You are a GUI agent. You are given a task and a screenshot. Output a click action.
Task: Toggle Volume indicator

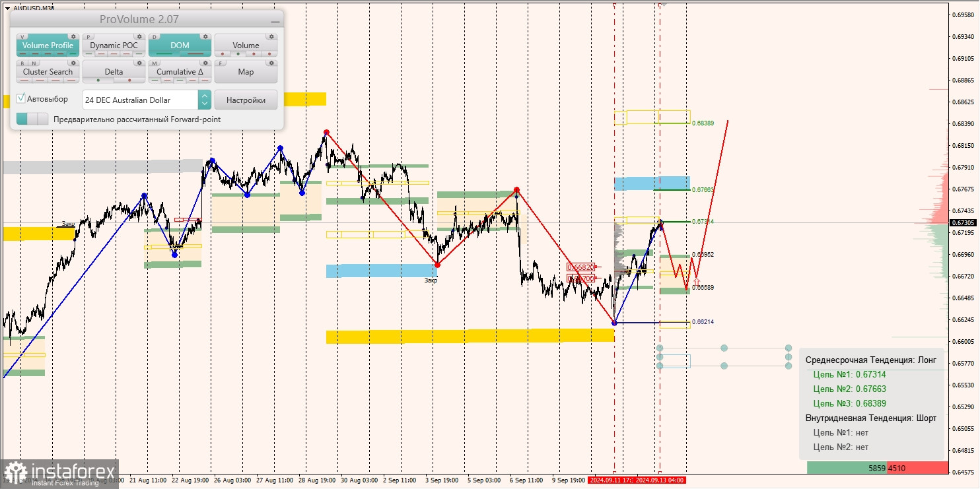(246, 46)
